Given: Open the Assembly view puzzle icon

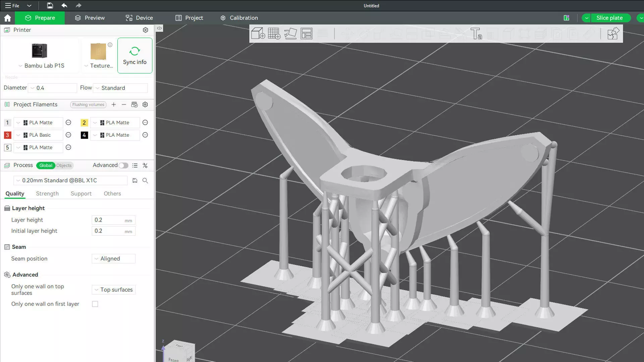Looking at the screenshot, I should pyautogui.click(x=613, y=34).
